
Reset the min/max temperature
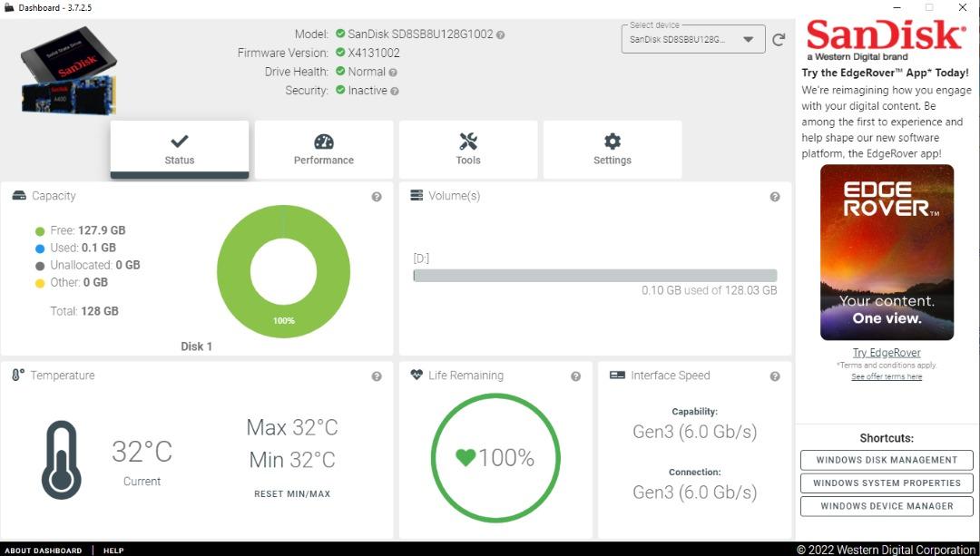[x=292, y=493]
